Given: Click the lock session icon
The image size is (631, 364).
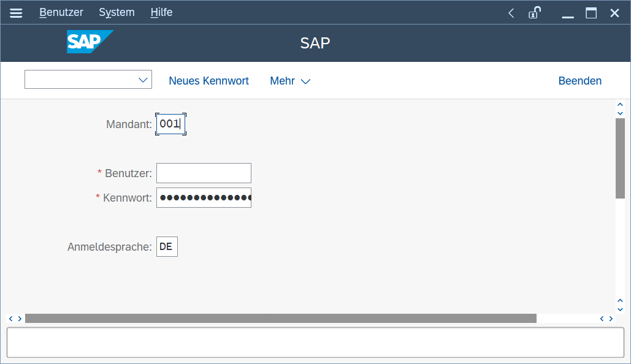Looking at the screenshot, I should tap(535, 13).
